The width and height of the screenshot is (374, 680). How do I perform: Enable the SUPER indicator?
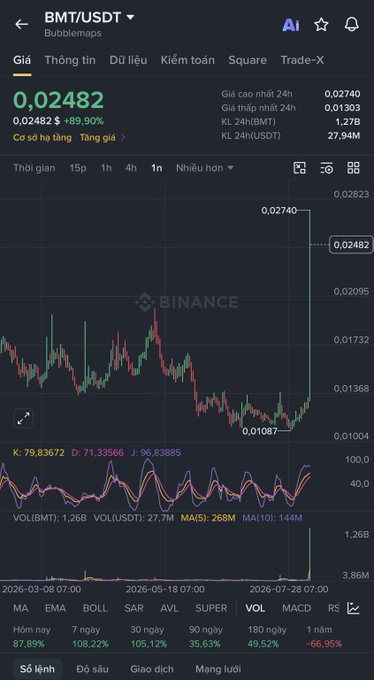[x=211, y=608]
